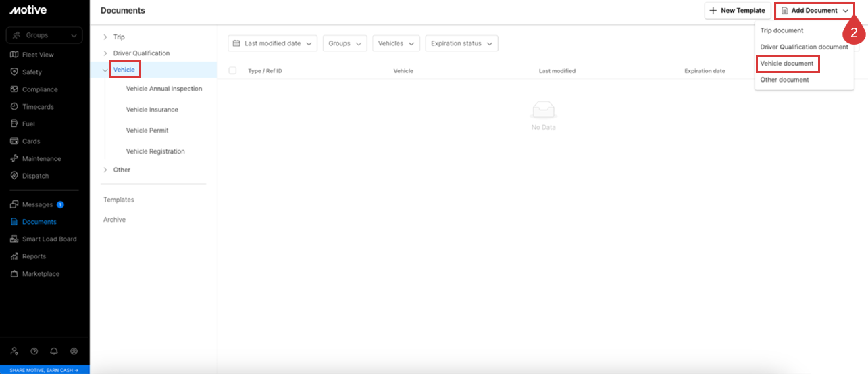
Task: Click the Last modified column header
Action: (x=557, y=71)
